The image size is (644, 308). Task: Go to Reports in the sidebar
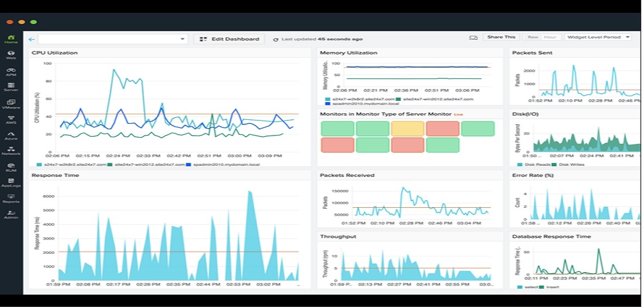[11, 199]
